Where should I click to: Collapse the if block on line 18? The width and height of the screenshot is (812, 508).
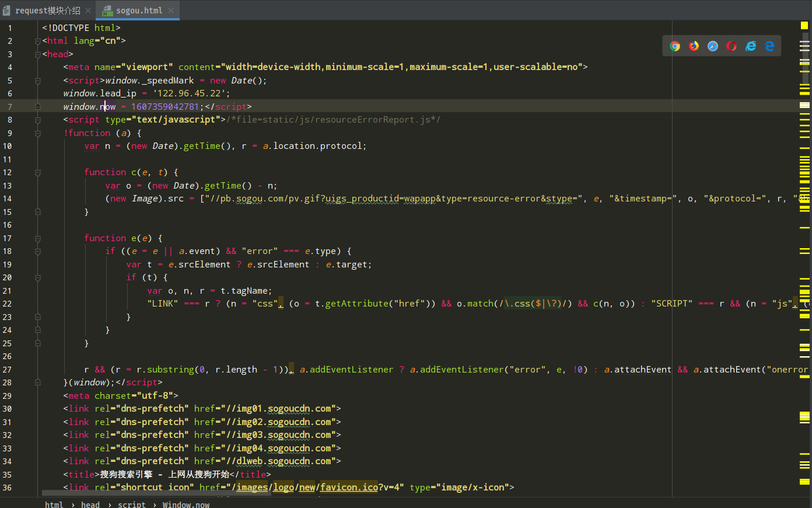coord(37,251)
